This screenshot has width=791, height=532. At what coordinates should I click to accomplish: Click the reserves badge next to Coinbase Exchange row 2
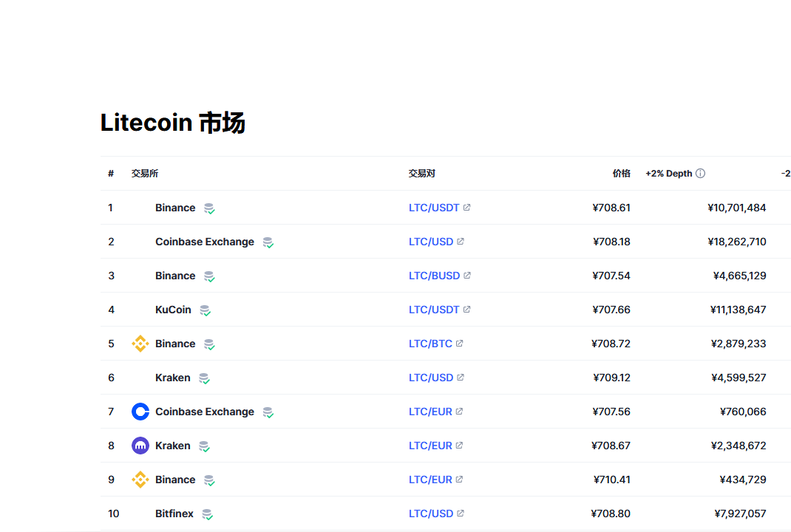point(268,242)
